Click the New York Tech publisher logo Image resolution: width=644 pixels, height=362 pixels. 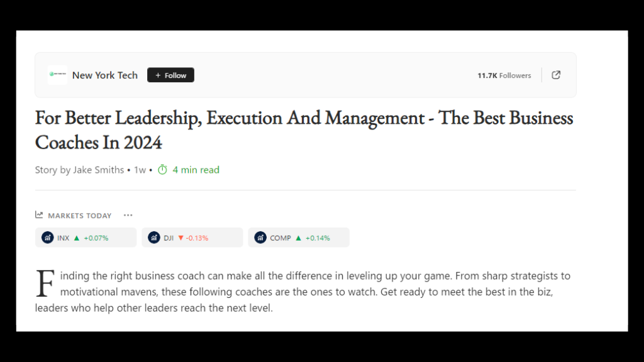57,75
